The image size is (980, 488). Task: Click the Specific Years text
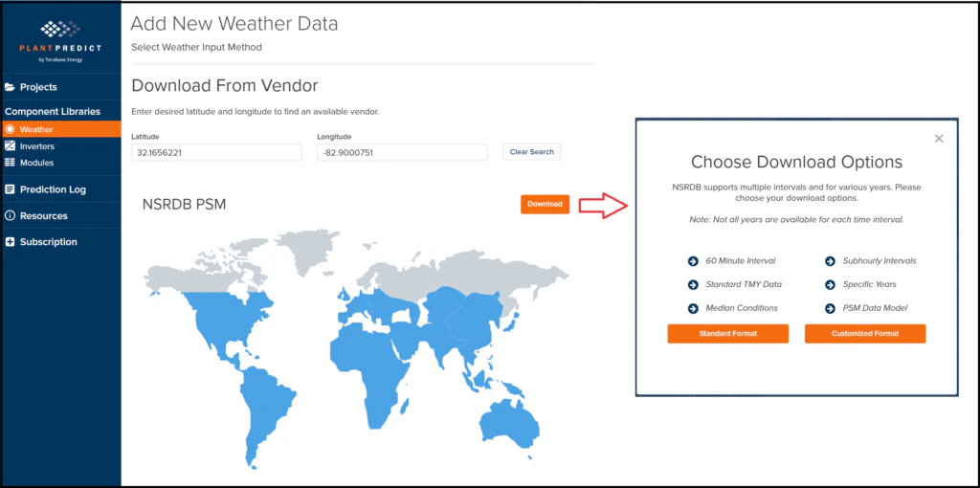click(x=869, y=285)
